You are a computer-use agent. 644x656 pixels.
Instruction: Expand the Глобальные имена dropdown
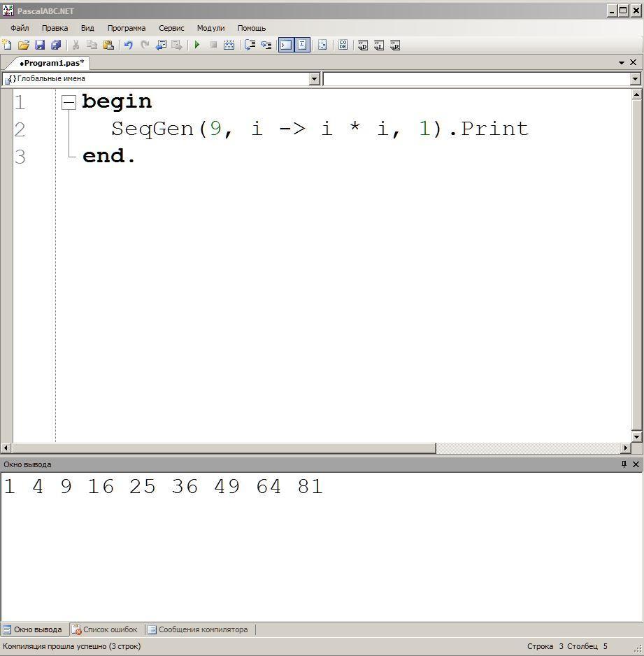pyautogui.click(x=315, y=78)
